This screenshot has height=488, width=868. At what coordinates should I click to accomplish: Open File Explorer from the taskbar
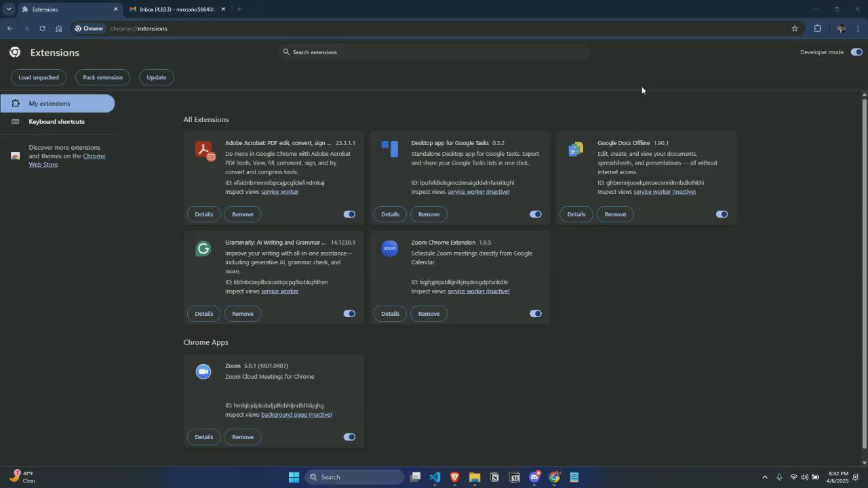coord(475,477)
